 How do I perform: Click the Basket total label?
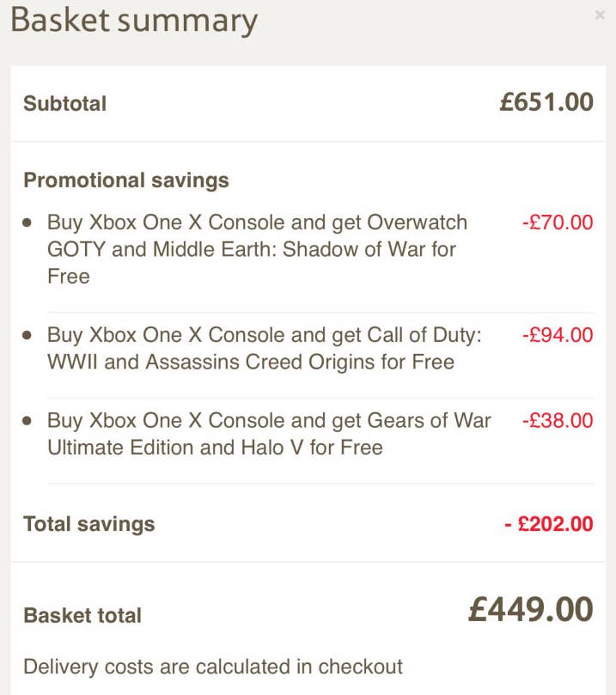tap(82, 615)
